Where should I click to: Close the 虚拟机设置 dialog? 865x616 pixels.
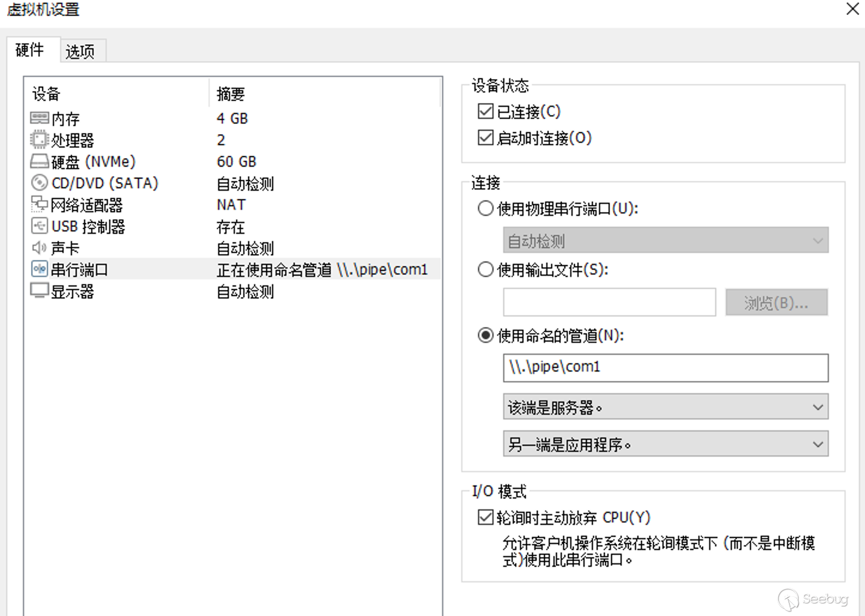[852, 9]
